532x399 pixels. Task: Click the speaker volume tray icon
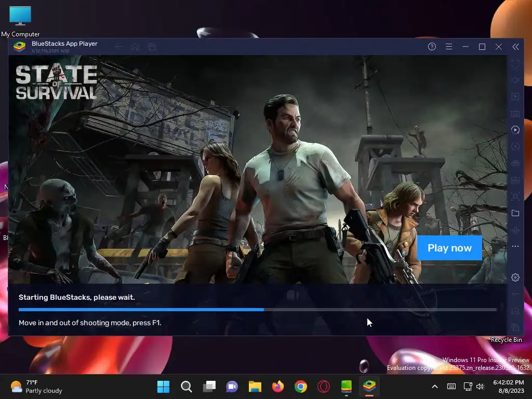480,387
